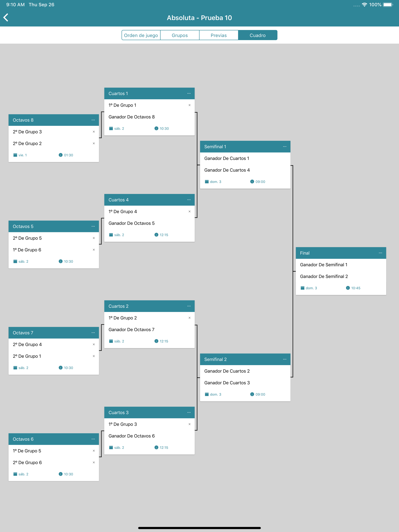Remove 1º De Grupo 6 from Octavos 5
The width and height of the screenshot is (399, 532).
click(x=94, y=250)
